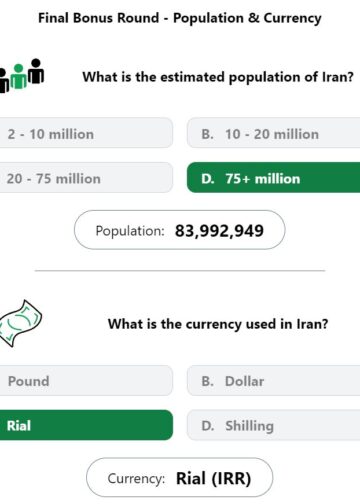Select the 2 - 10 million answer

coord(86,133)
